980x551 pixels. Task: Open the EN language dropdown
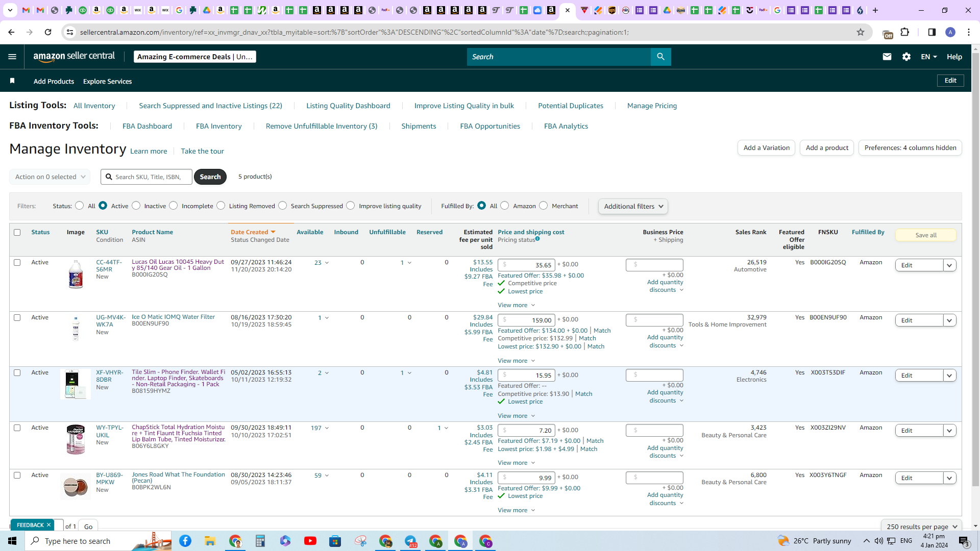(x=929, y=57)
